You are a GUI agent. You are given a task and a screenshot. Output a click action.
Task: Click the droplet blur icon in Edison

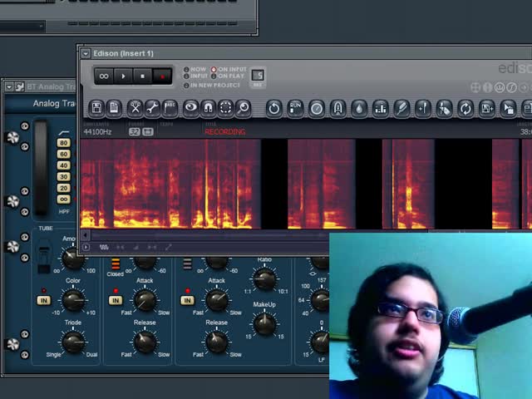coord(359,109)
